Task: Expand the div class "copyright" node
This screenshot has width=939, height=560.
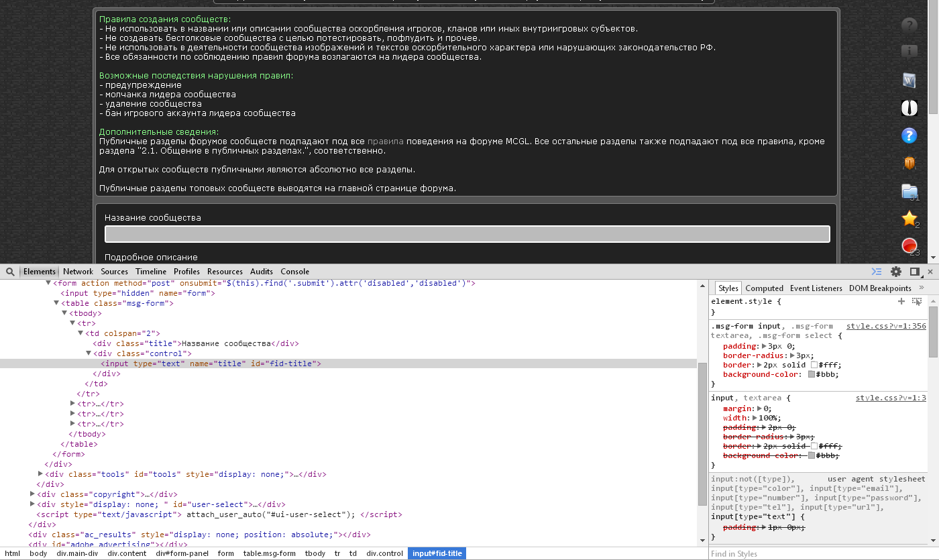Action: coord(33,494)
